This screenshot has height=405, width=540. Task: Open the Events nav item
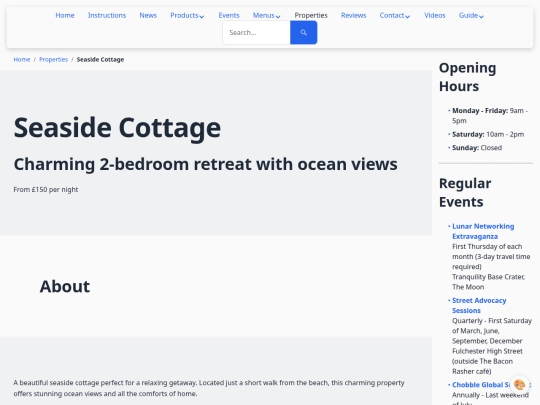(x=229, y=15)
